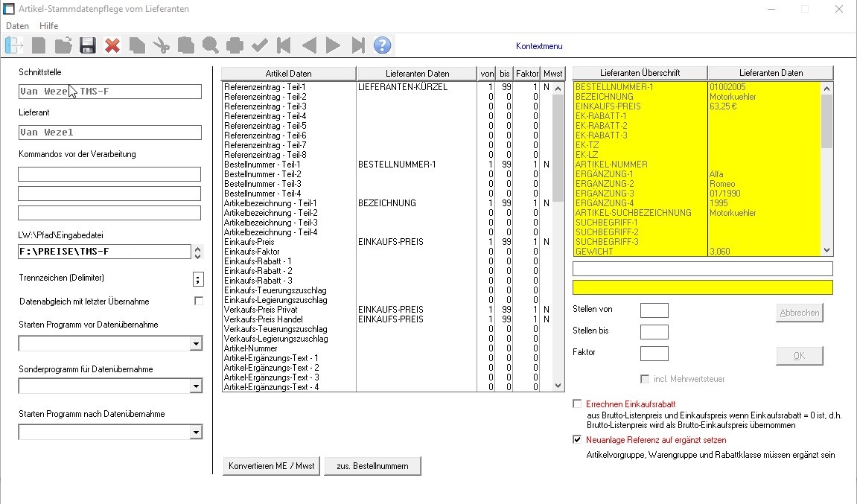Click the Eingabedatei spinner down arrow
This screenshot has width=857, height=504.
198,255
